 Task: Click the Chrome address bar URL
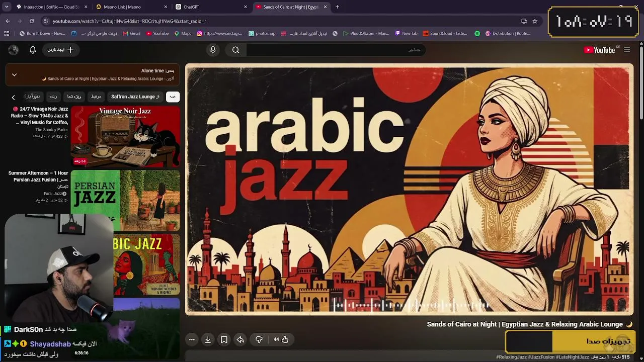(130, 21)
